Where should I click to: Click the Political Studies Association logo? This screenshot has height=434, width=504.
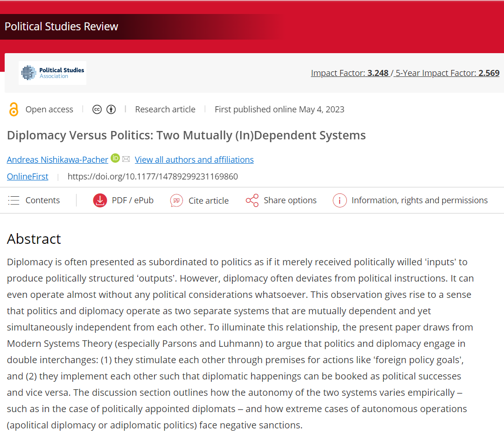coord(52,73)
